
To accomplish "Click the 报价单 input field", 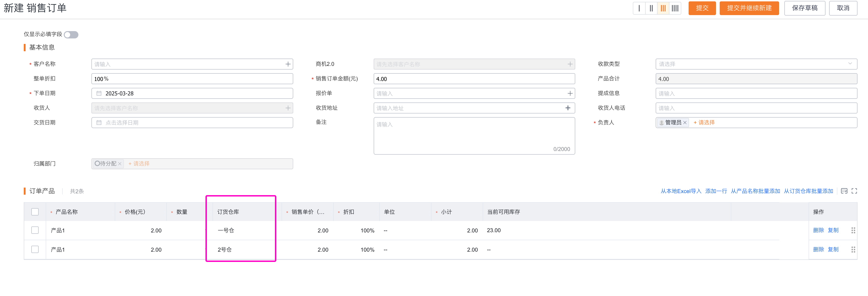I will pyautogui.click(x=474, y=93).
